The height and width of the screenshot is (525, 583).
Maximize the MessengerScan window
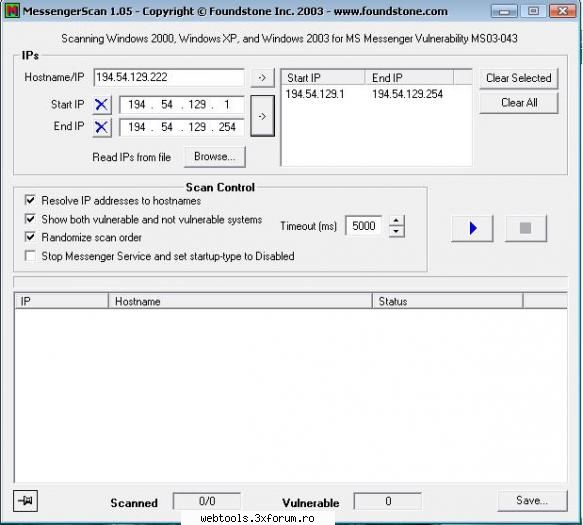pos(533,11)
